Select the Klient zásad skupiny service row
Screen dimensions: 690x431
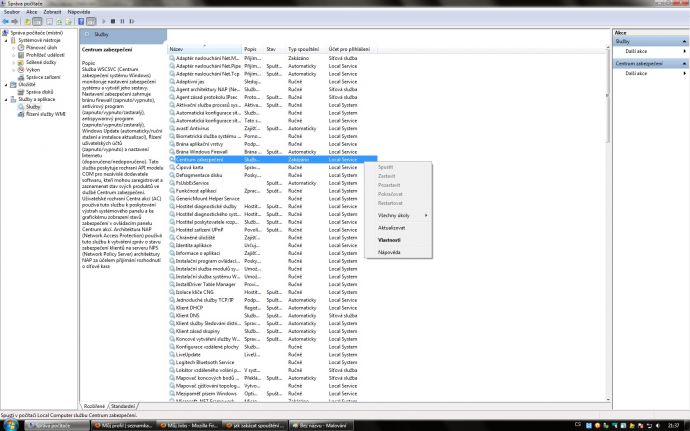click(273, 331)
